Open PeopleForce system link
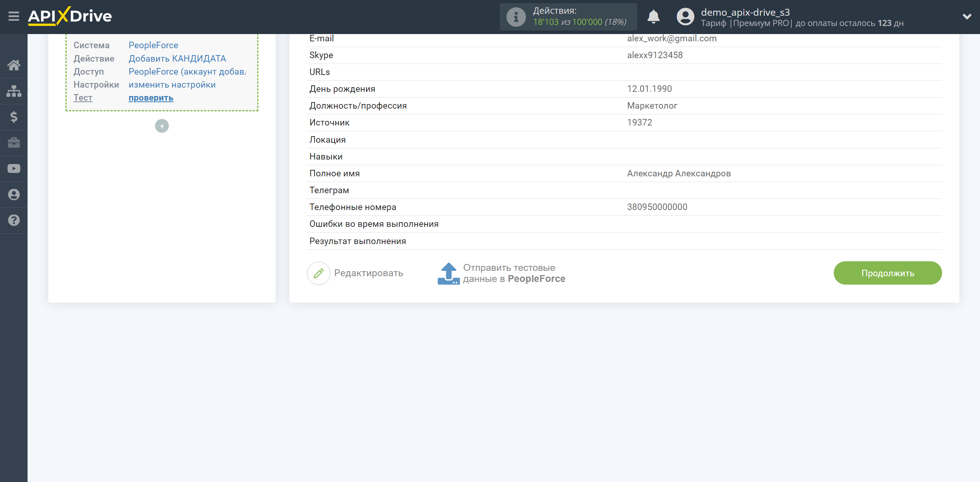 (154, 45)
